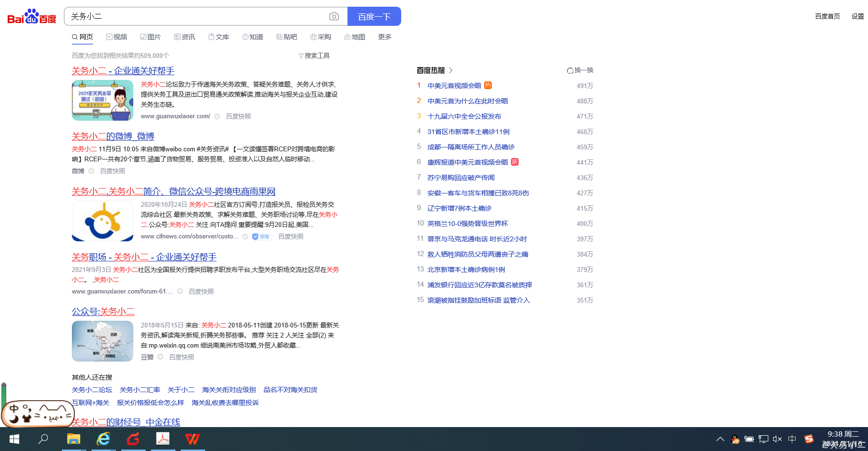Click 换一换 refresh icon
868x451 pixels.
(x=570, y=70)
